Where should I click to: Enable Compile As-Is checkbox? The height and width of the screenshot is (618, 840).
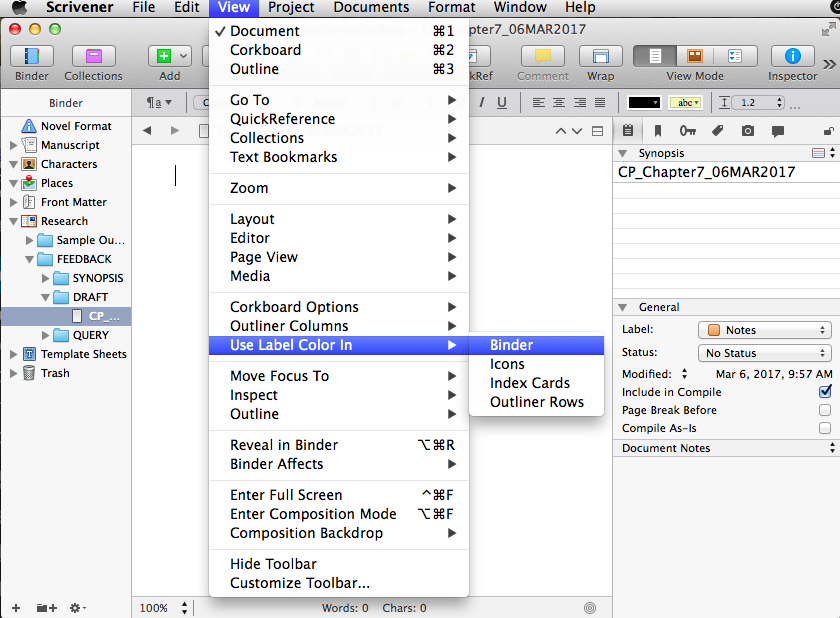pyautogui.click(x=825, y=428)
